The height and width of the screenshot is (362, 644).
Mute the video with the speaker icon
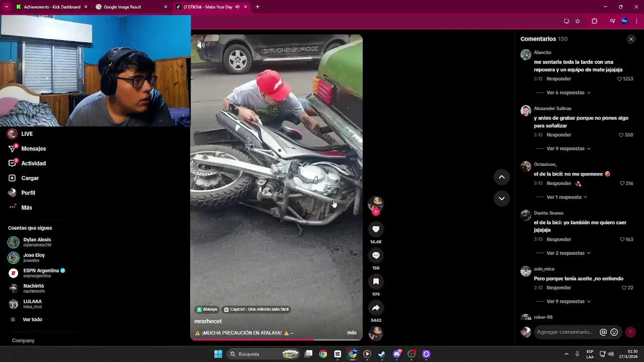201,45
